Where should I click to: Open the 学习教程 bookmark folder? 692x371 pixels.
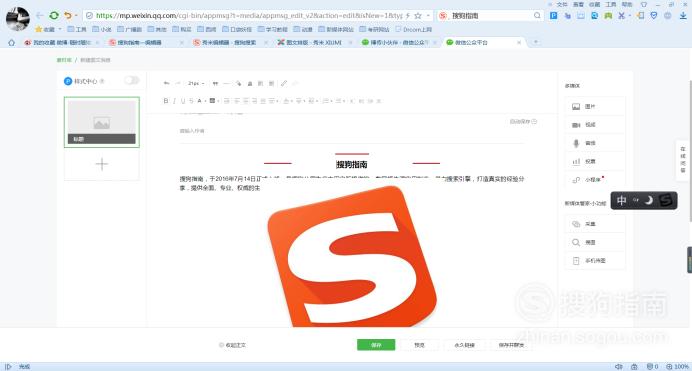(x=273, y=29)
